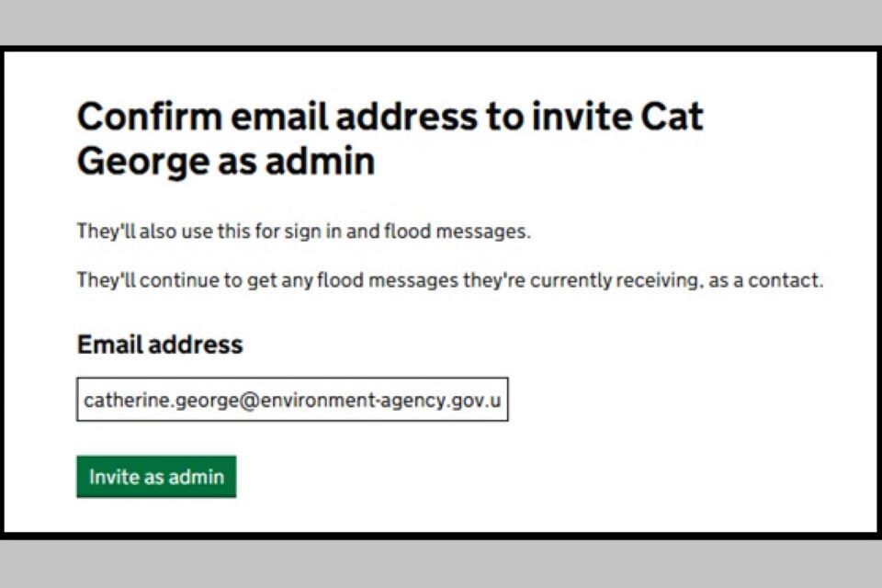Click the phrase as a contact
Screen dimensions: 882x588
[774, 281]
